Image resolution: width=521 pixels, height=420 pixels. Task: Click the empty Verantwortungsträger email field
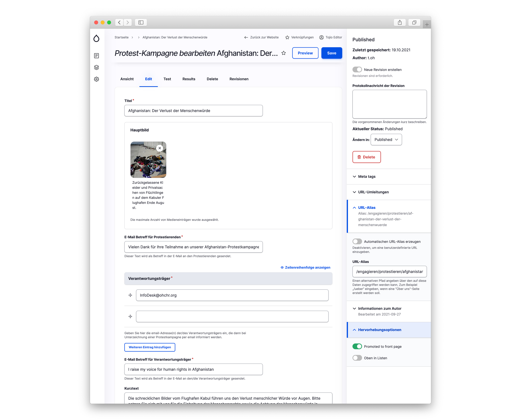click(x=232, y=316)
